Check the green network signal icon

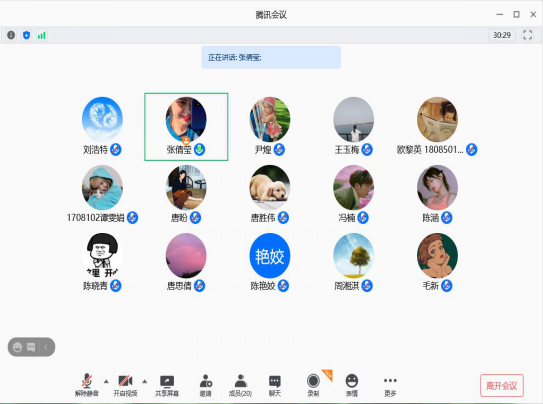[42, 35]
